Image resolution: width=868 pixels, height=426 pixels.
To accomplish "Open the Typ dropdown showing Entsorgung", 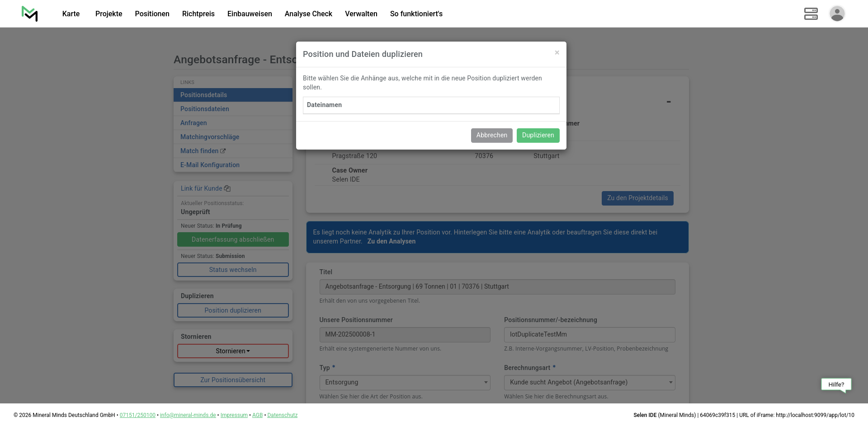I will click(x=404, y=383).
